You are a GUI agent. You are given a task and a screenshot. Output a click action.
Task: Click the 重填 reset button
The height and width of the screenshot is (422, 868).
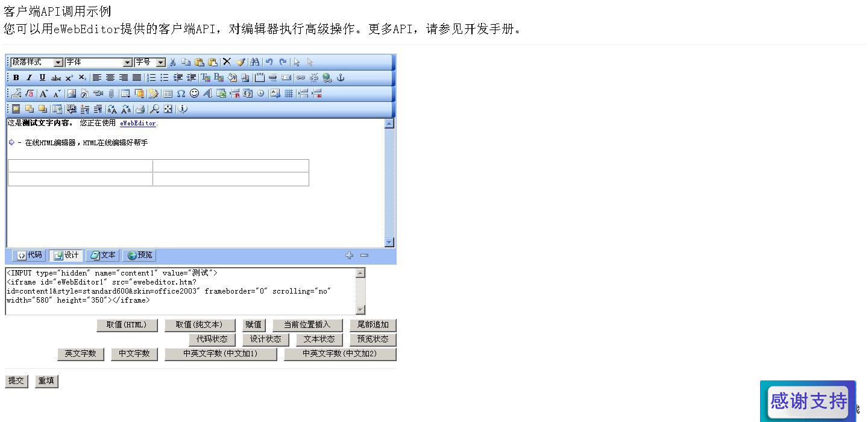[x=46, y=381]
